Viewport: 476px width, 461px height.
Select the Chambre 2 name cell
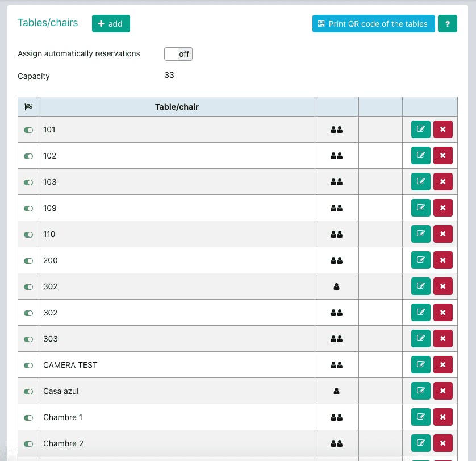coord(177,443)
